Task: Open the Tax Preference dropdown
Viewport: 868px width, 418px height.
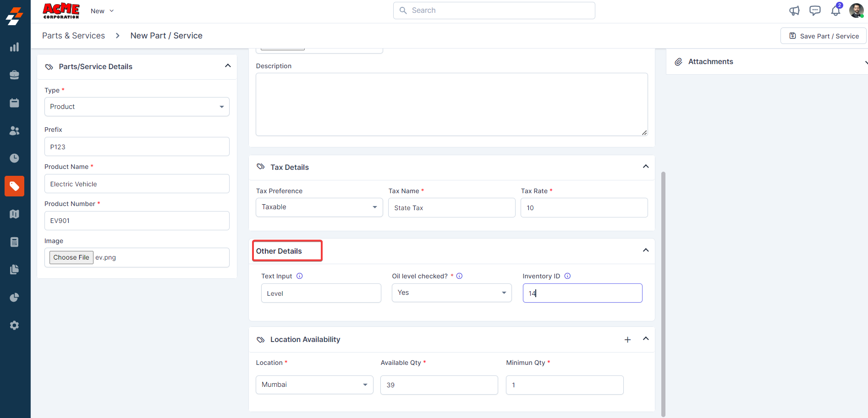Action: pos(319,207)
